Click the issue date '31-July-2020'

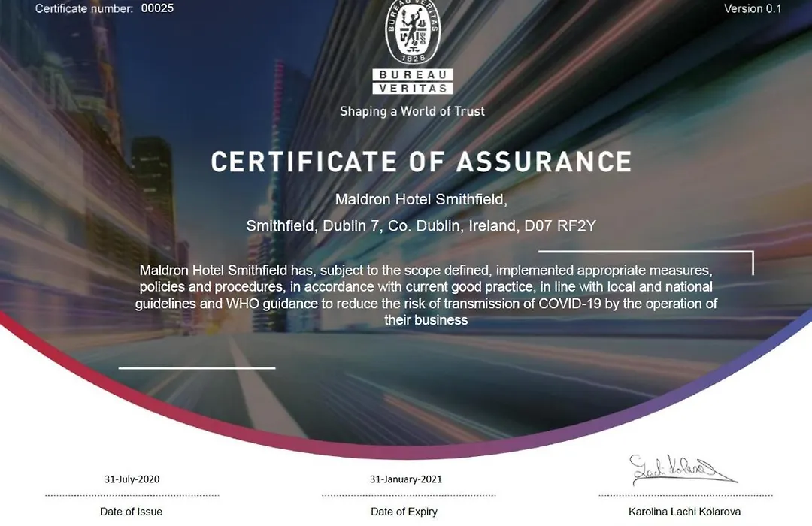point(132,479)
